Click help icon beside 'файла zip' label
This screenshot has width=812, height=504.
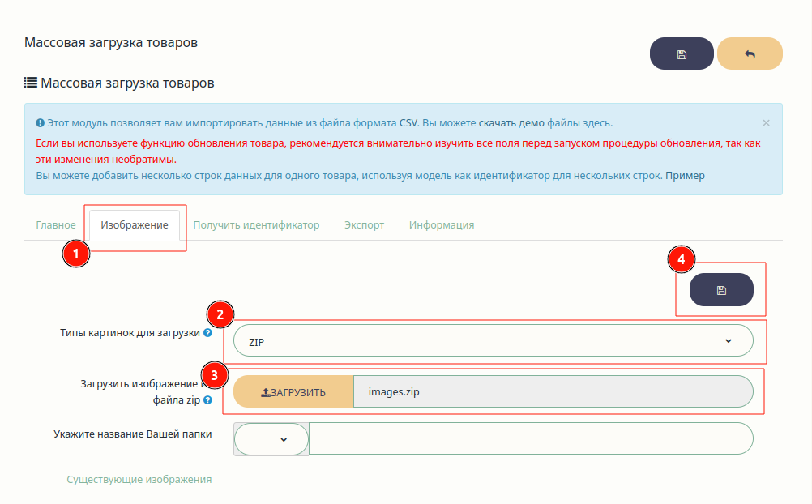(x=208, y=400)
